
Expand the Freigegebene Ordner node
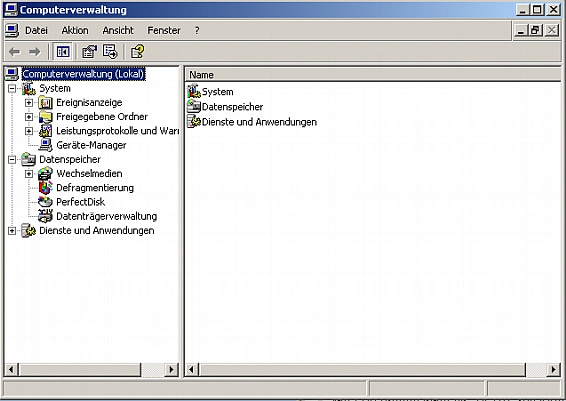tap(29, 117)
